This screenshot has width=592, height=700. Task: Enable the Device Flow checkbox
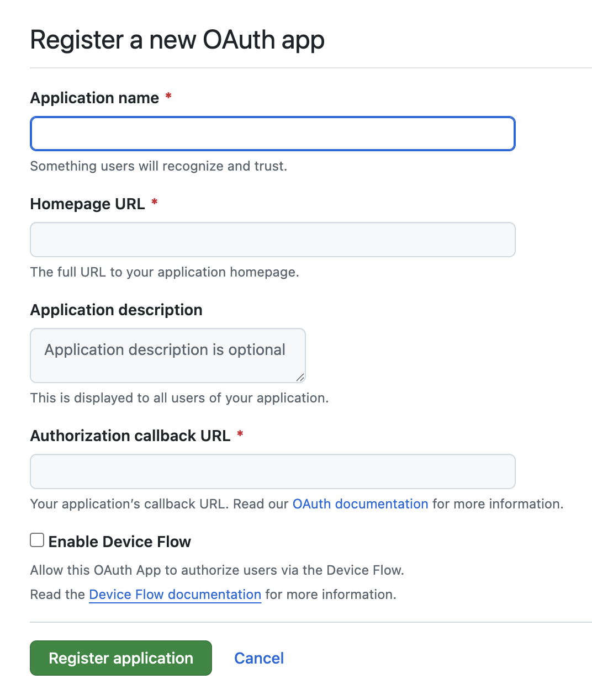click(x=37, y=540)
